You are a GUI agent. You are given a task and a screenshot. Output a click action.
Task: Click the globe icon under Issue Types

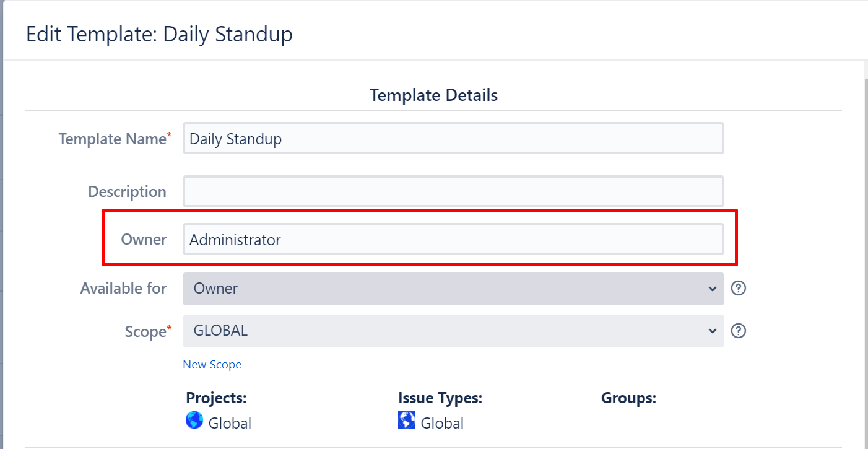tap(407, 421)
